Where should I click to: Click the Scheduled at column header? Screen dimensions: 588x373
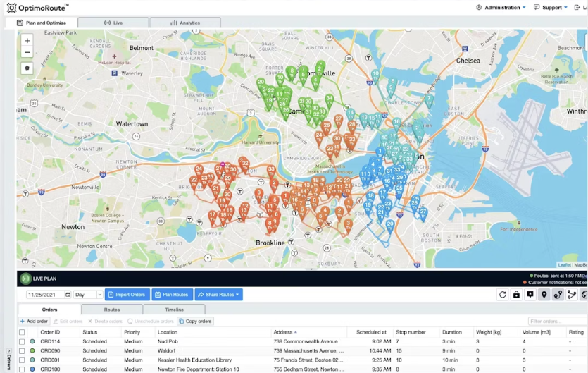(x=371, y=332)
